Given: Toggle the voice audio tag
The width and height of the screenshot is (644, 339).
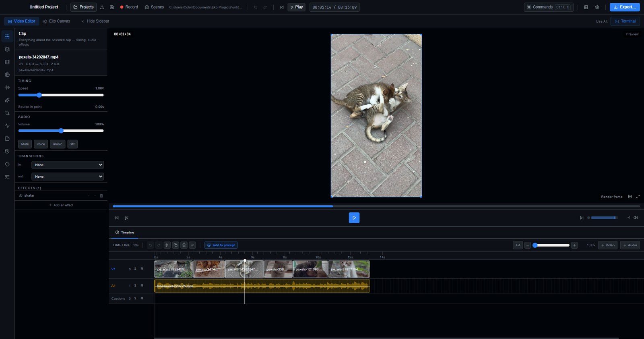Looking at the screenshot, I should [x=41, y=144].
